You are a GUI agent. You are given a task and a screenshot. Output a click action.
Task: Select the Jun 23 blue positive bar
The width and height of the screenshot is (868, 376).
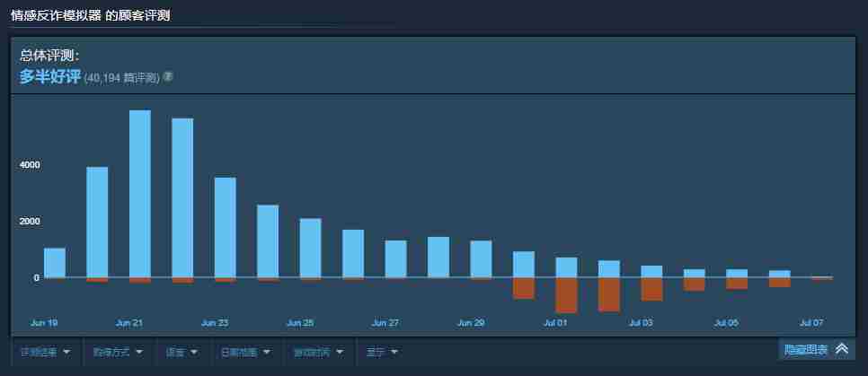pos(226,227)
